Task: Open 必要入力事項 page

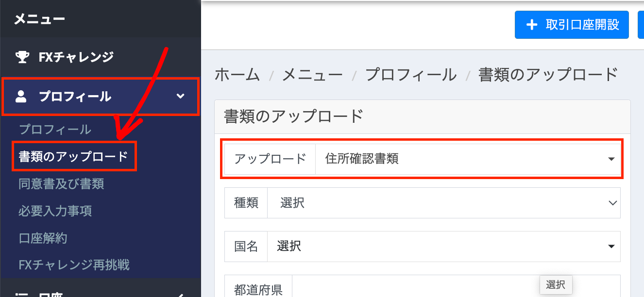Action: click(x=55, y=211)
